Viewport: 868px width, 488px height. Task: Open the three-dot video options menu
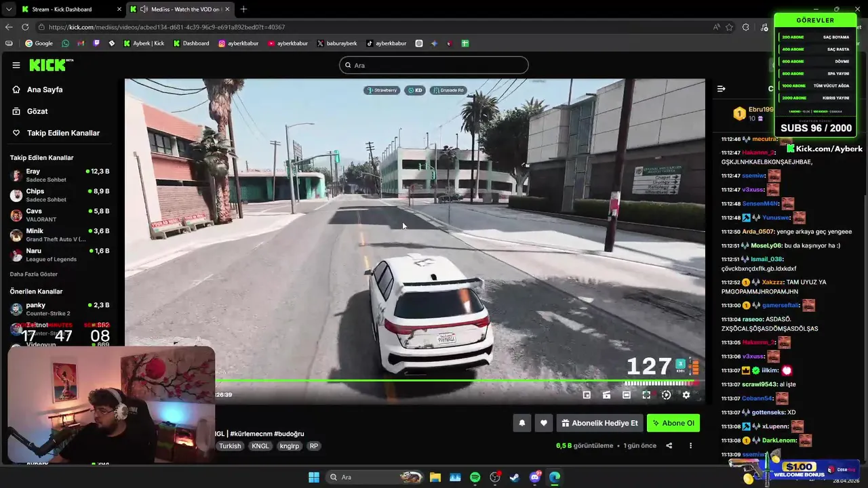pos(690,445)
